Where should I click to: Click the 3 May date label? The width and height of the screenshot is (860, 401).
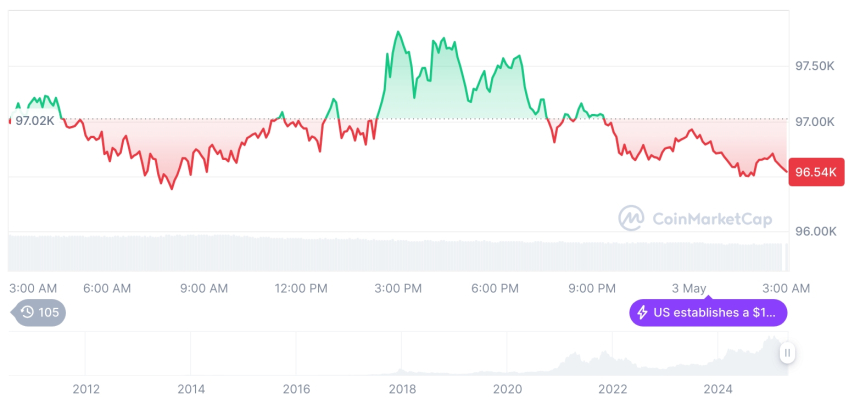(690, 288)
